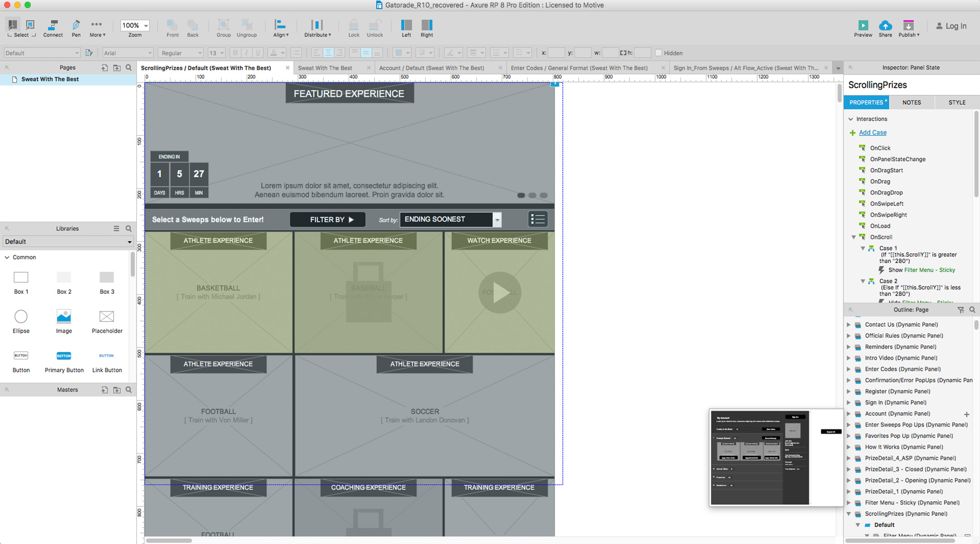
Task: Open the Zoom percentage dropdown
Action: pyautogui.click(x=134, y=25)
